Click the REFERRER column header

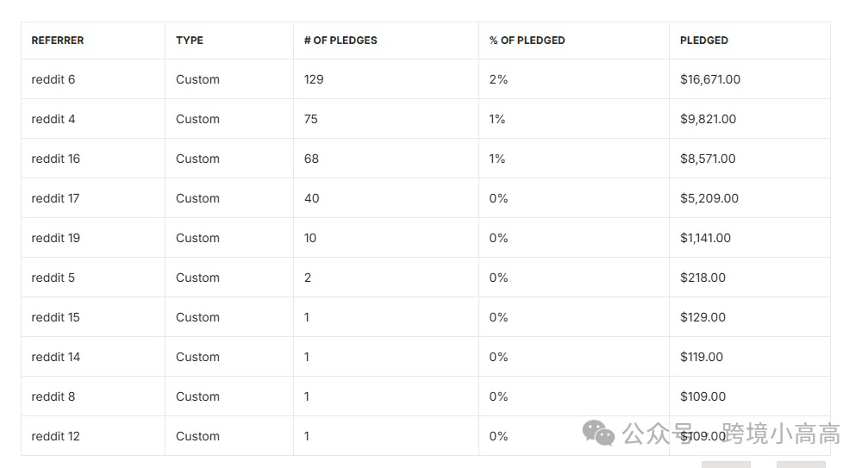(58, 41)
